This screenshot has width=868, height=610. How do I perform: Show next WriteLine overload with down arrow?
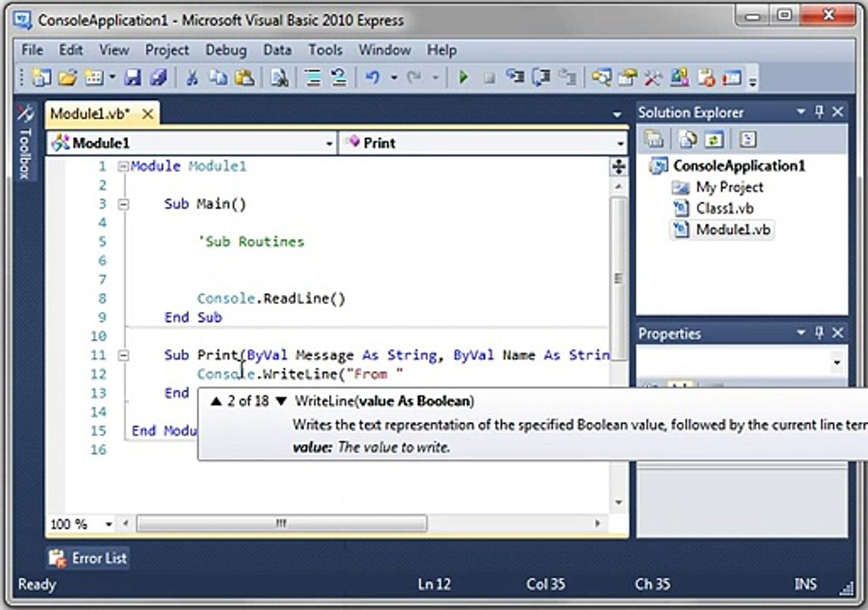pyautogui.click(x=281, y=402)
